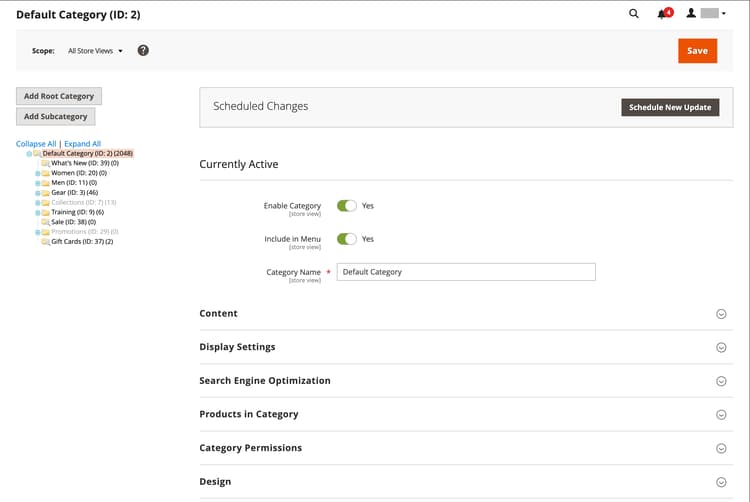
Task: Expand the Promotions tree node toggle
Action: click(38, 232)
